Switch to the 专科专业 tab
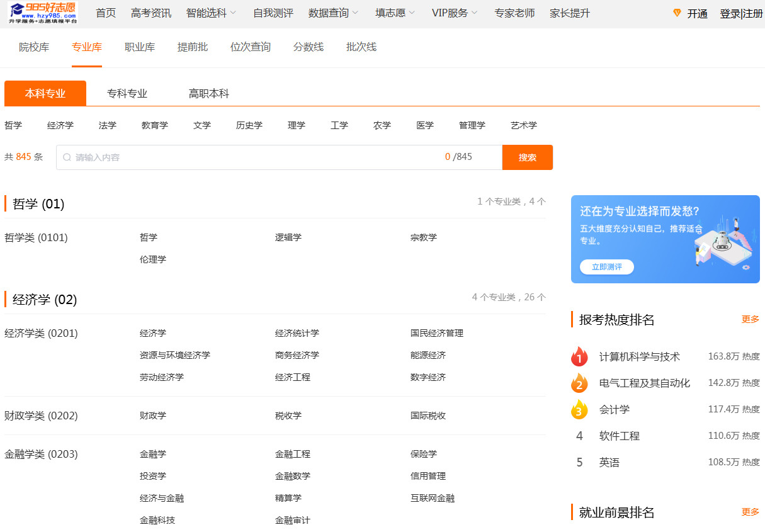Screen dimensions: 765x532 [x=127, y=93]
